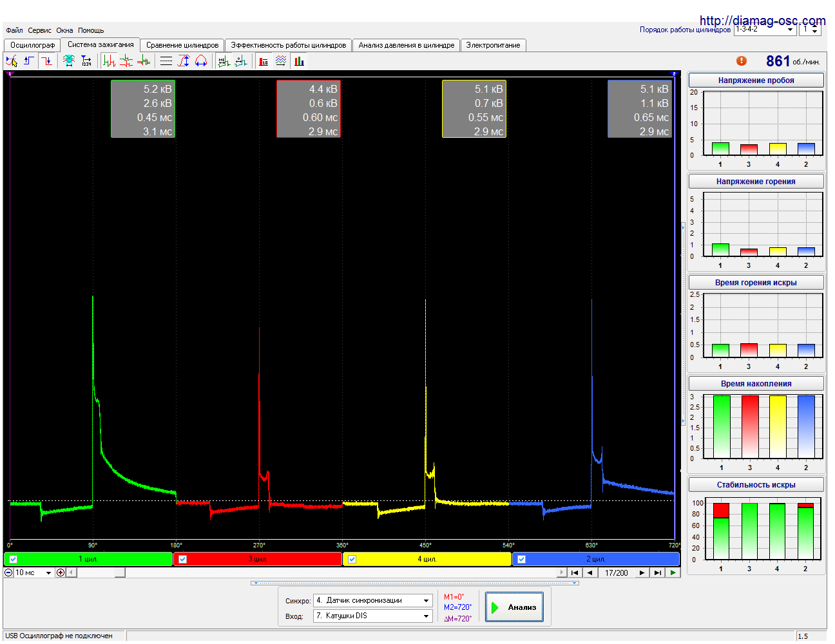Open the Окна menu

coord(64,30)
